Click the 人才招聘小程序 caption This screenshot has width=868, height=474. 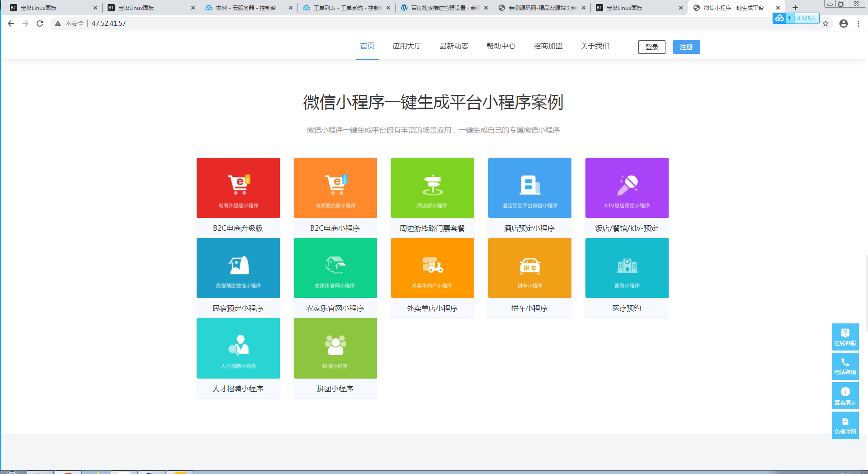pyautogui.click(x=238, y=389)
